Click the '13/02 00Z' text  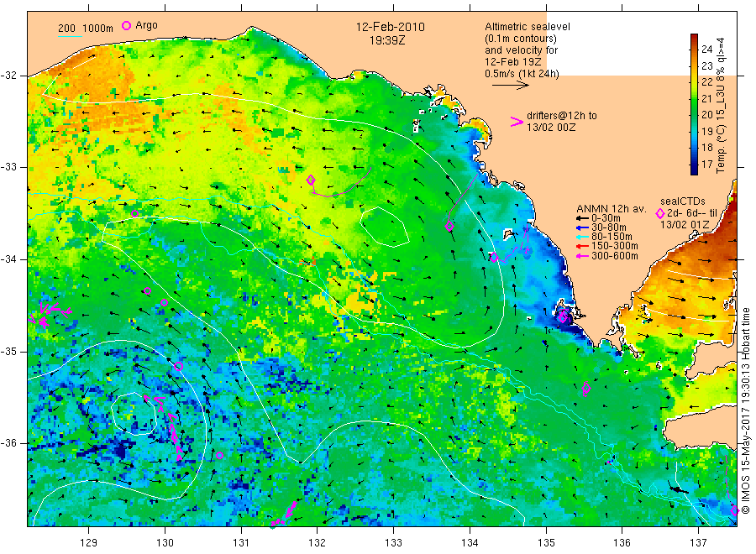pos(551,128)
